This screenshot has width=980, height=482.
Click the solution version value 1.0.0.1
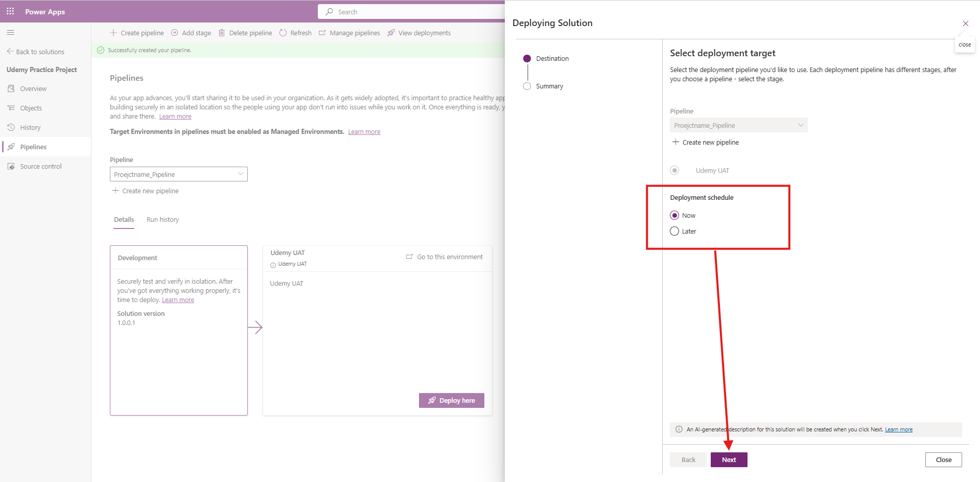click(x=126, y=323)
